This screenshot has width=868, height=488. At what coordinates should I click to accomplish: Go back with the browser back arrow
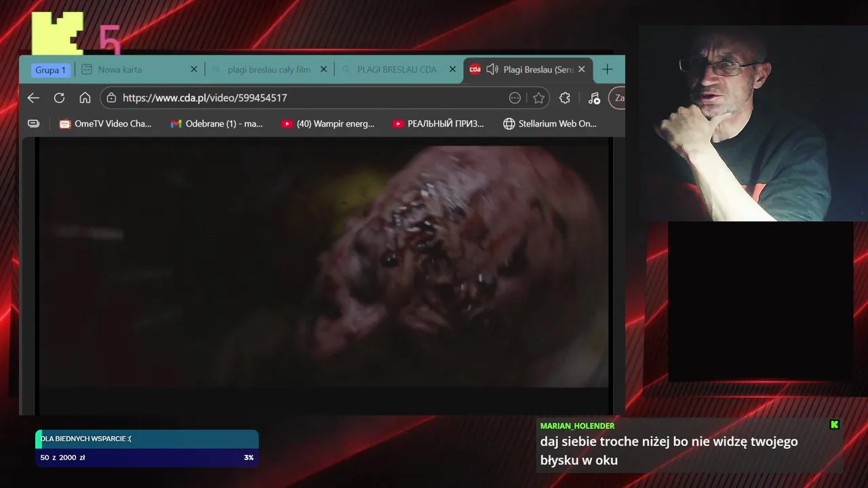click(x=33, y=98)
